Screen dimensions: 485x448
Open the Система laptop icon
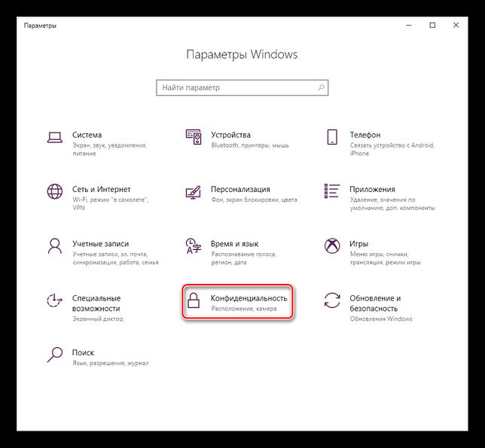(x=55, y=137)
